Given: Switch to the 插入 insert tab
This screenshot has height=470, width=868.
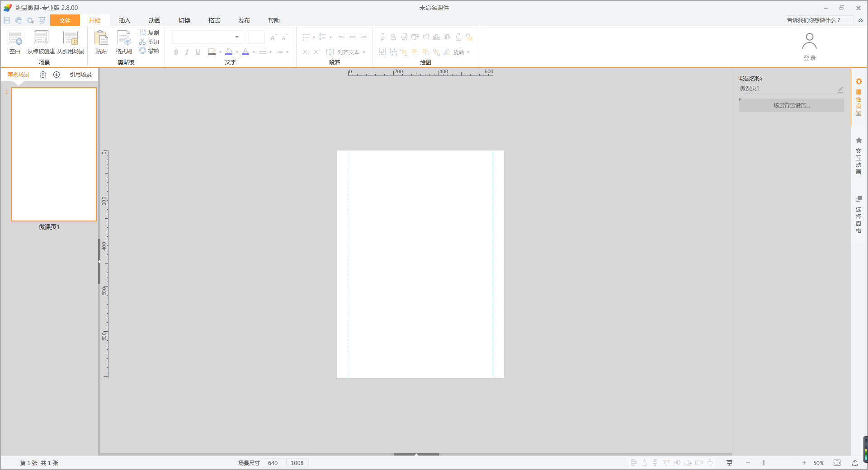Looking at the screenshot, I should tap(125, 20).
